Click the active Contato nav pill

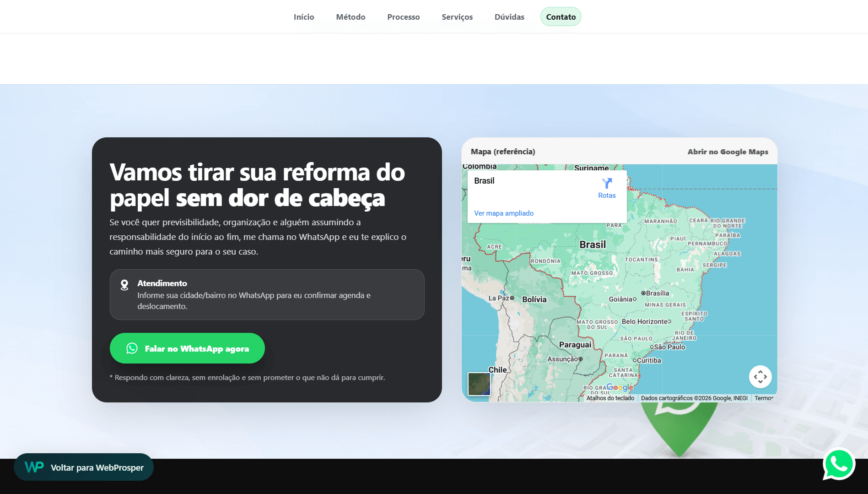(561, 17)
